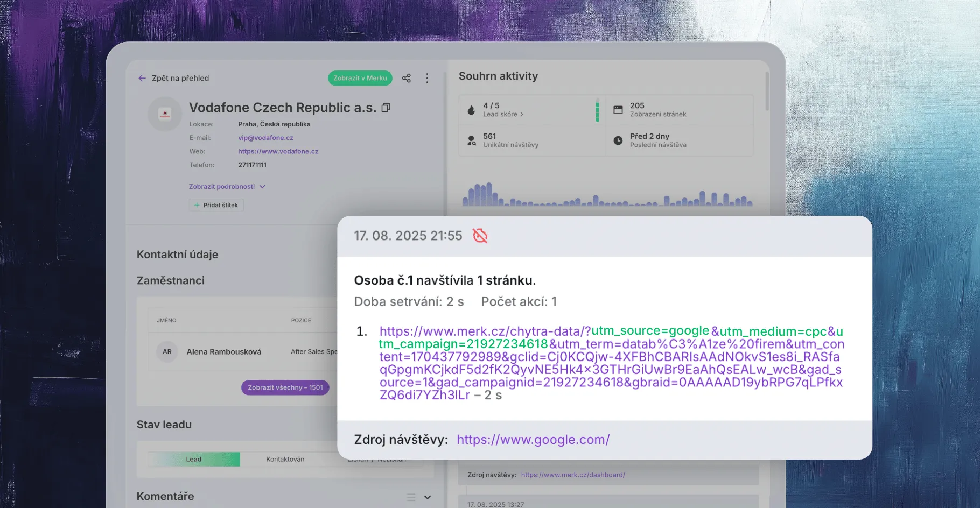Select the 17. 08. 2025 21:55 visit timestamp
This screenshot has width=980, height=508.
click(408, 236)
